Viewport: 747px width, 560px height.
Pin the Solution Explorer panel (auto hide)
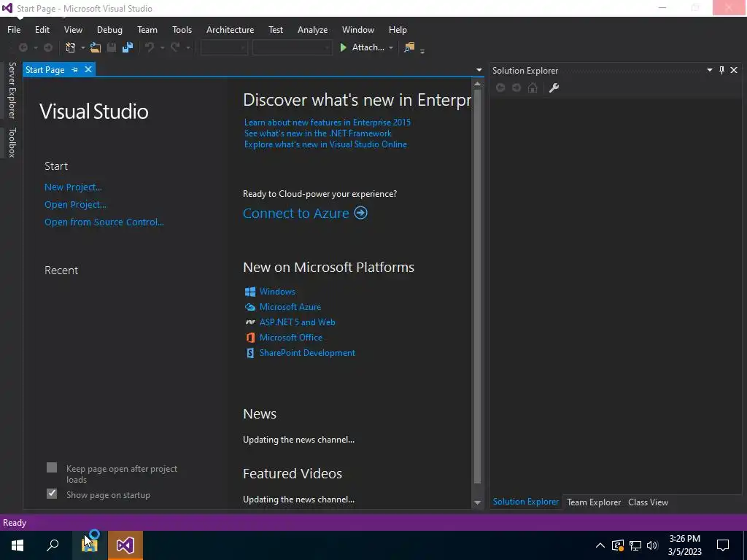coord(721,70)
